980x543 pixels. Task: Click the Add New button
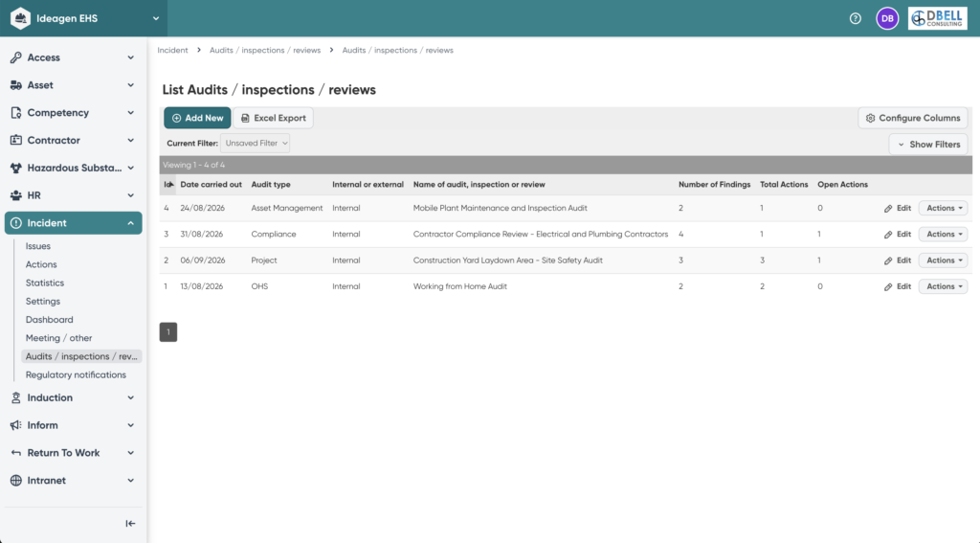[197, 118]
